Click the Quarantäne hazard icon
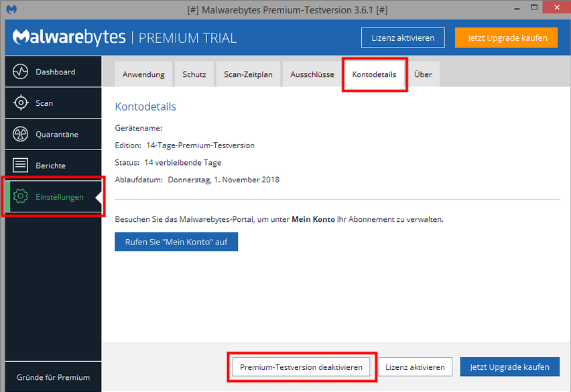The width and height of the screenshot is (571, 392). point(20,134)
